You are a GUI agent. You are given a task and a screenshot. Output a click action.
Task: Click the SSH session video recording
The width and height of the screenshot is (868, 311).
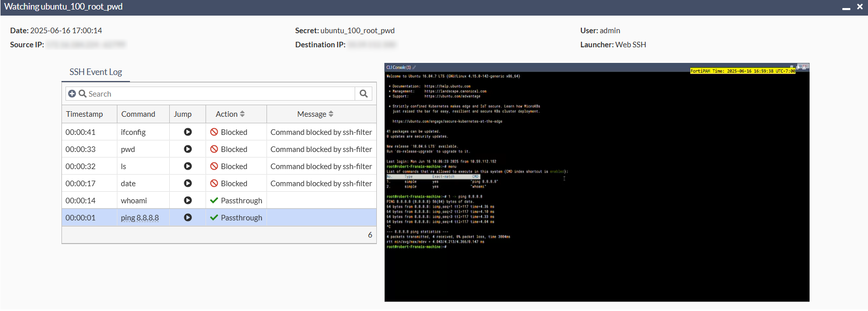point(596,182)
